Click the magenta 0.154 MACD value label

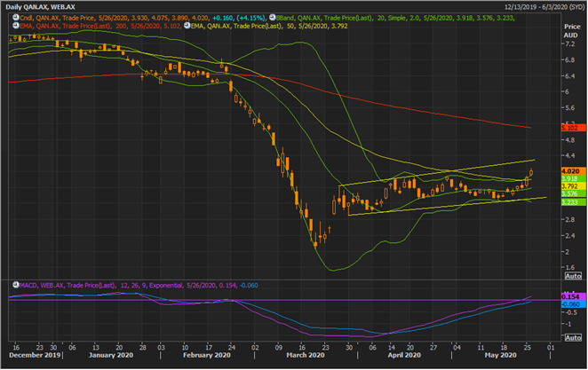[x=574, y=296]
